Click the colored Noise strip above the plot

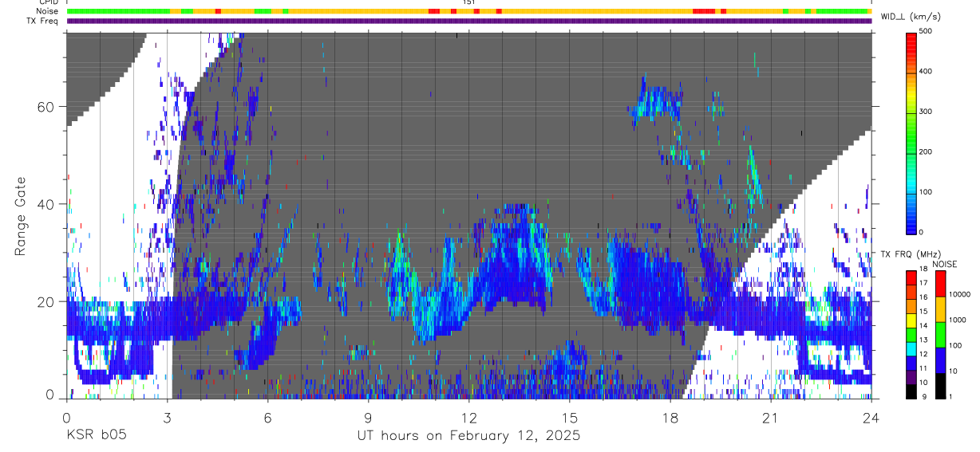point(469,11)
